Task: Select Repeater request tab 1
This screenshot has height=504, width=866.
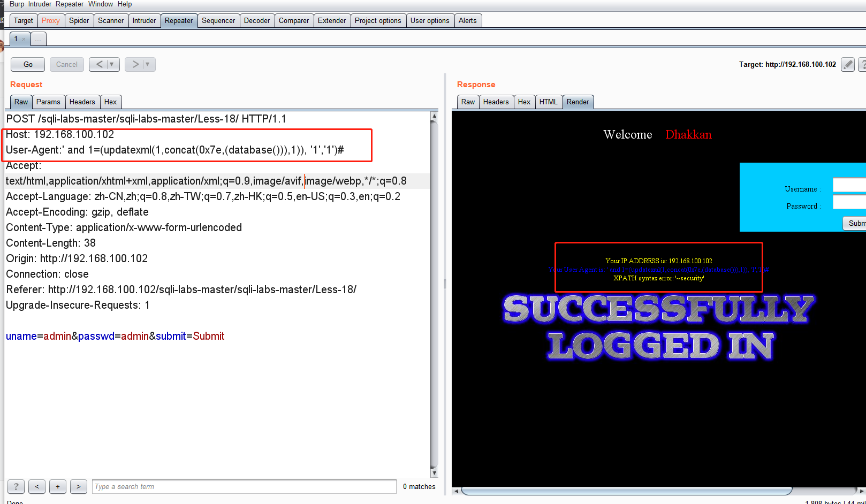Action: point(17,39)
